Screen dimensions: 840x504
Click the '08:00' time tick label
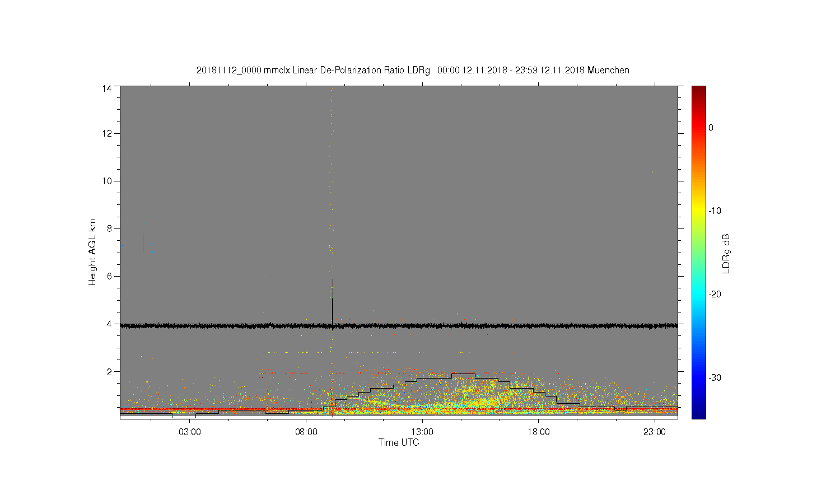coord(306,432)
